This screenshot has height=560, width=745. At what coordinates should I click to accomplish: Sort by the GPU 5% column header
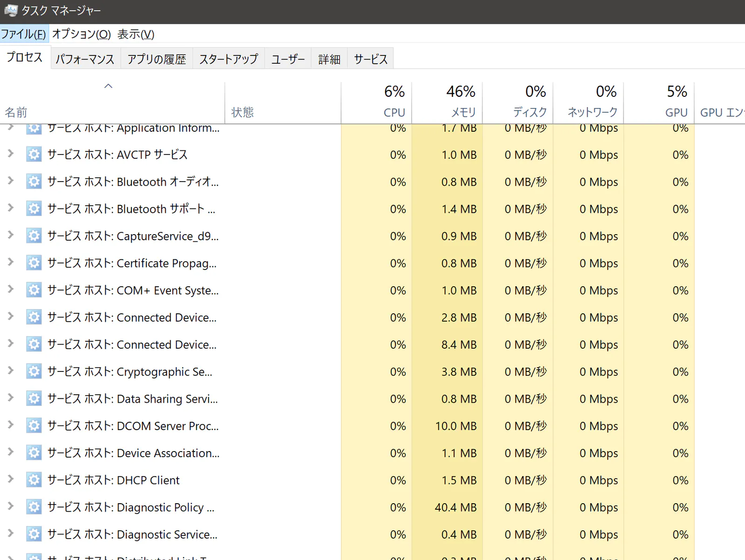[x=659, y=103]
